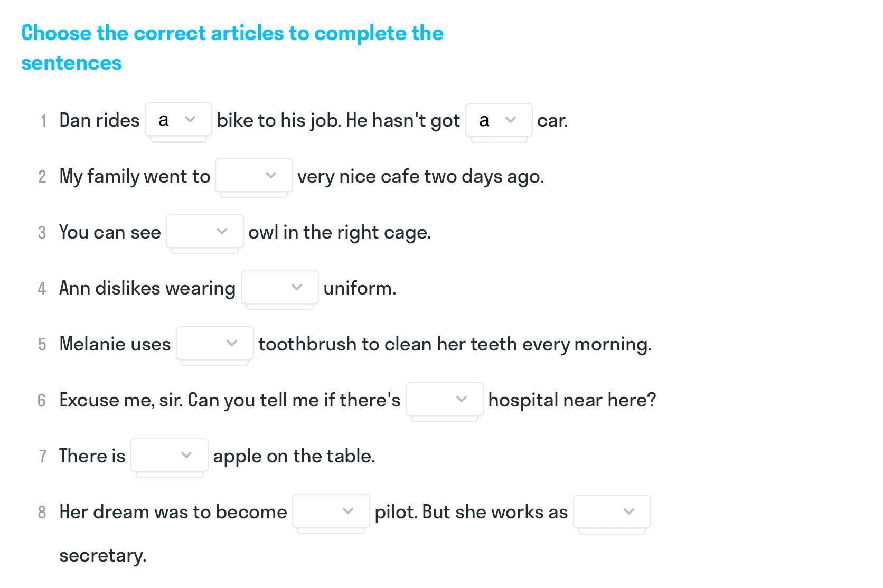Viewport: 883px width, 588px height.
Task: Click the text "There is" in sentence 7
Action: click(92, 456)
